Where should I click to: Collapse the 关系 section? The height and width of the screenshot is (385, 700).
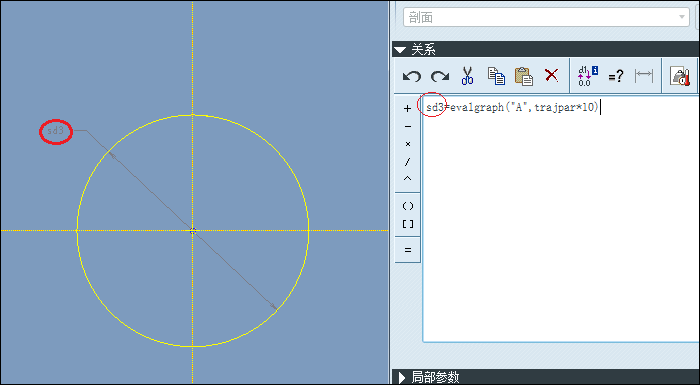pos(400,50)
